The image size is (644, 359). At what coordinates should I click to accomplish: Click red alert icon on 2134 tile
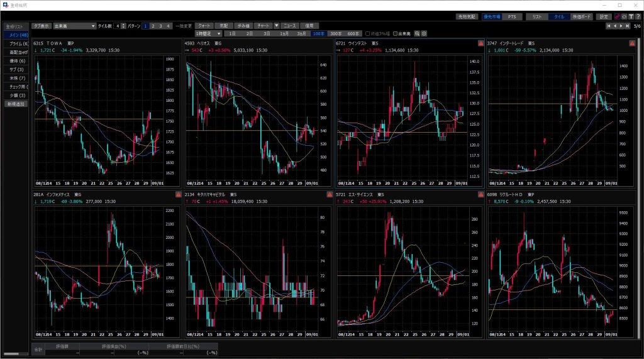(330, 195)
